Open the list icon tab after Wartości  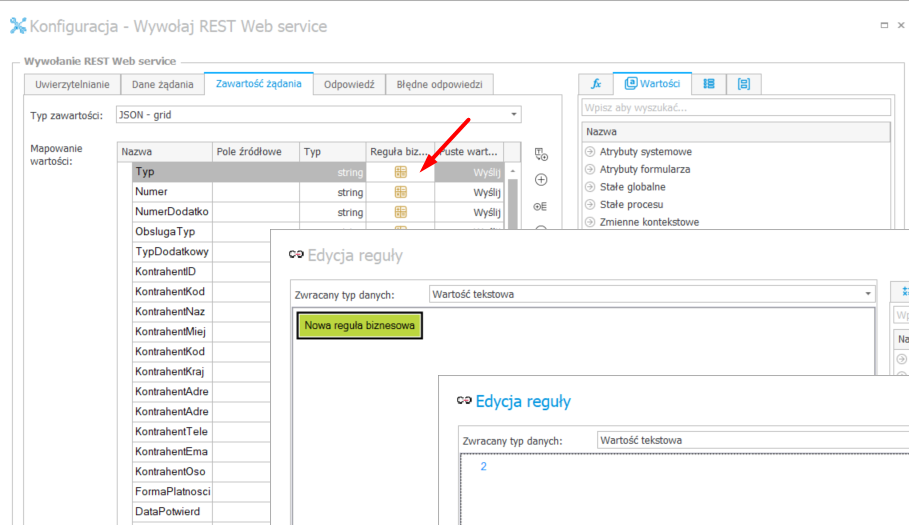(709, 84)
